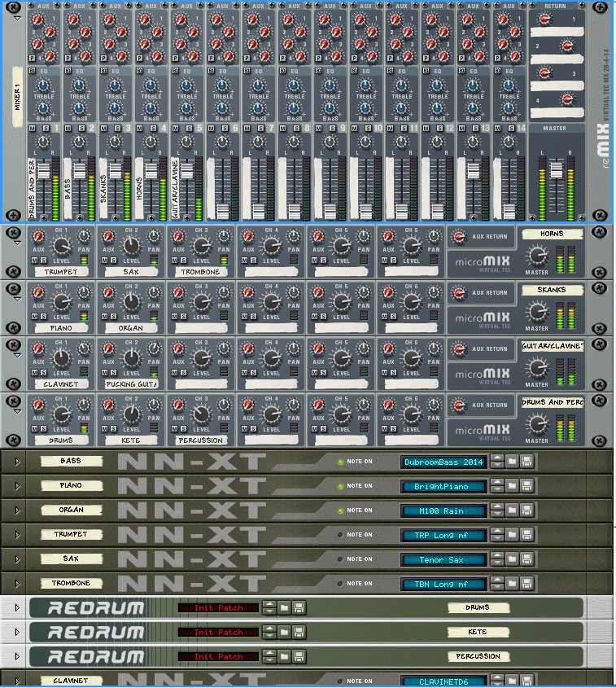Enable EQ on mixer channel 3 SKANKS
Viewport: 616px width, 688px height.
click(103, 72)
